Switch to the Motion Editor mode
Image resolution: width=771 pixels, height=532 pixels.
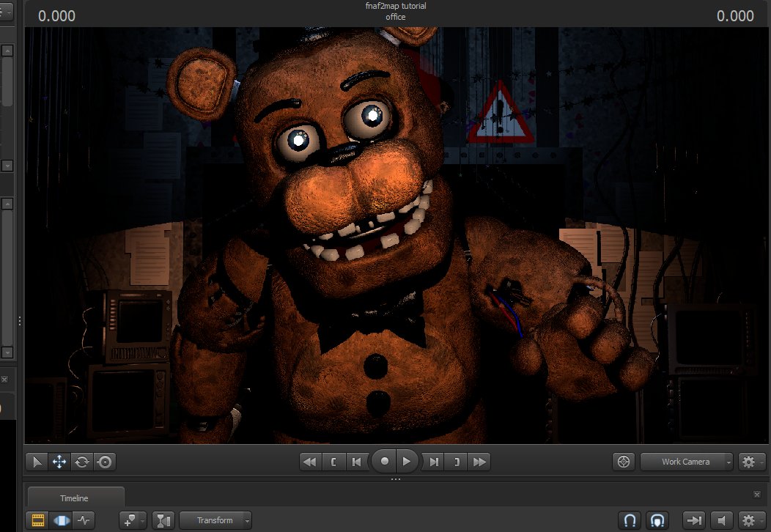pos(62,520)
